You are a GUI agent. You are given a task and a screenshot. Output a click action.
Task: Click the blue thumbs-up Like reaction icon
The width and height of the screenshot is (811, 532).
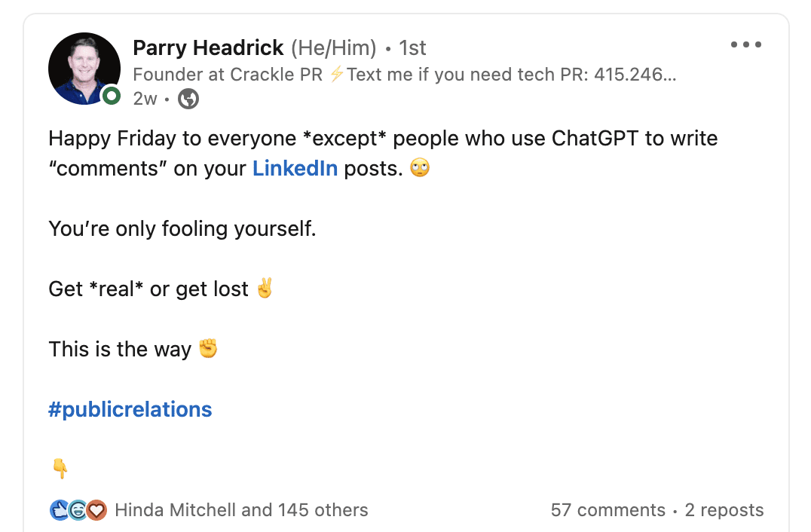click(60, 510)
